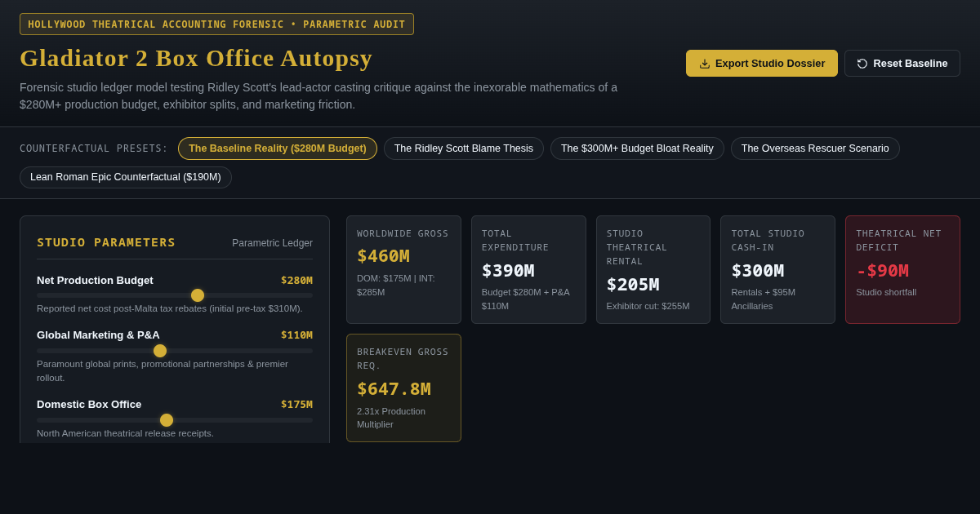This screenshot has height=514, width=980.
Task: Click the Hollywood Theatrical Accounting Forensic badge
Action: coord(216,24)
